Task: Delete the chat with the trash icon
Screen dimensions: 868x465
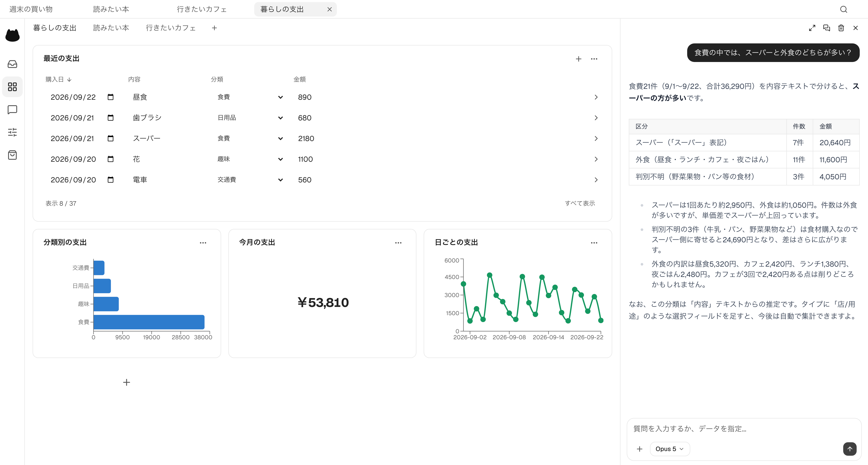Action: coord(841,28)
